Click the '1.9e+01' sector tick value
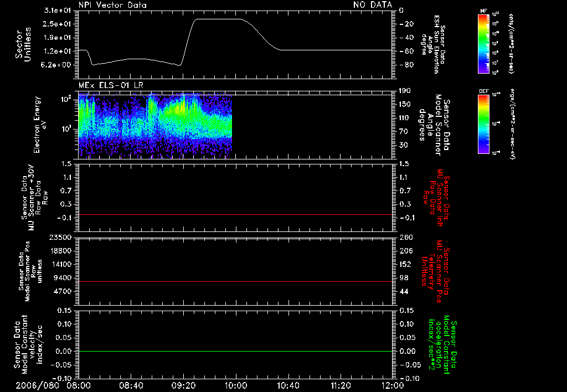The width and height of the screenshot is (567, 392). (x=58, y=38)
